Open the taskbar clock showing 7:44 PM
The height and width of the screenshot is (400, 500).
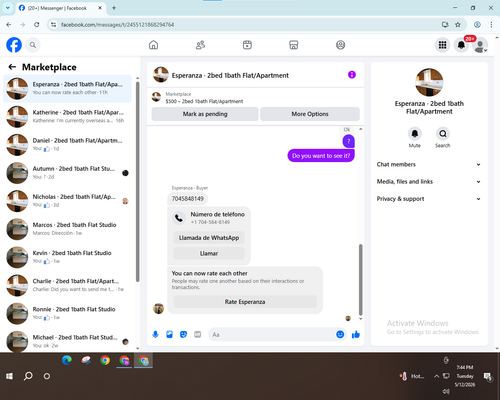pos(465,376)
